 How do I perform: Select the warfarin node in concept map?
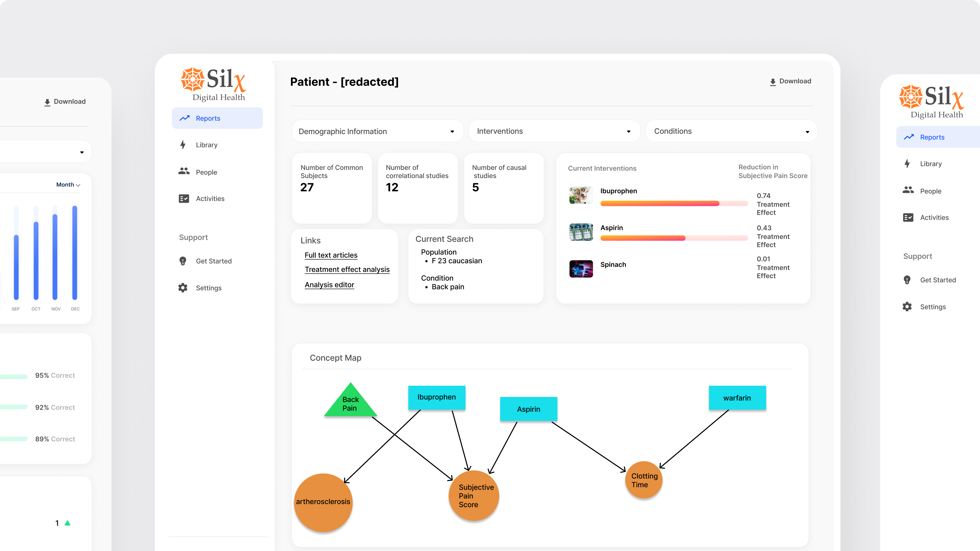coord(737,398)
